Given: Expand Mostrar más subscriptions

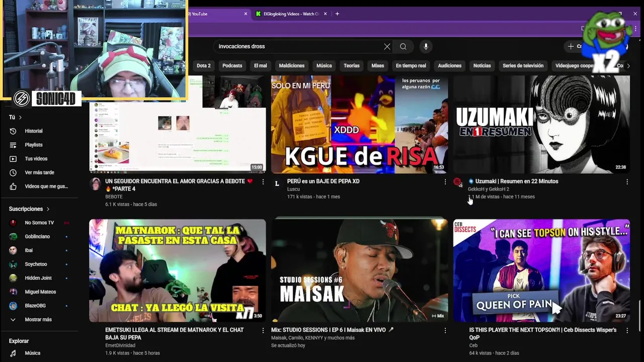Looking at the screenshot, I should pyautogui.click(x=38, y=319).
